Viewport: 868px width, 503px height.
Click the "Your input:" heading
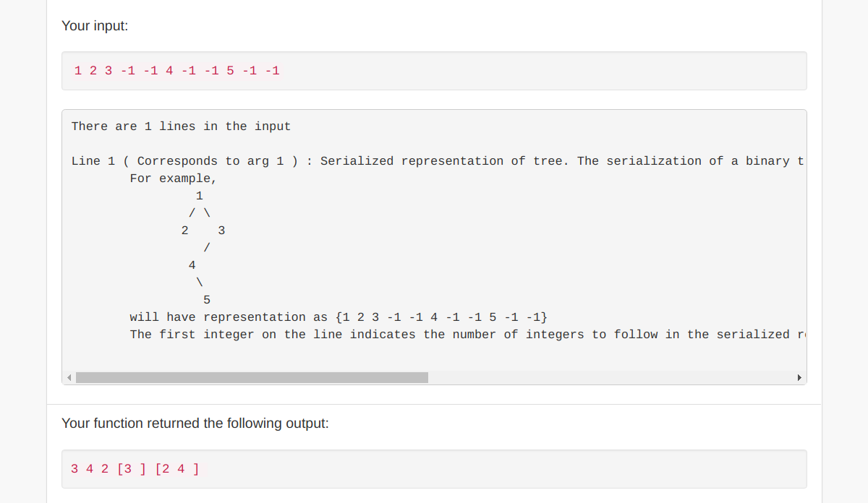point(95,26)
